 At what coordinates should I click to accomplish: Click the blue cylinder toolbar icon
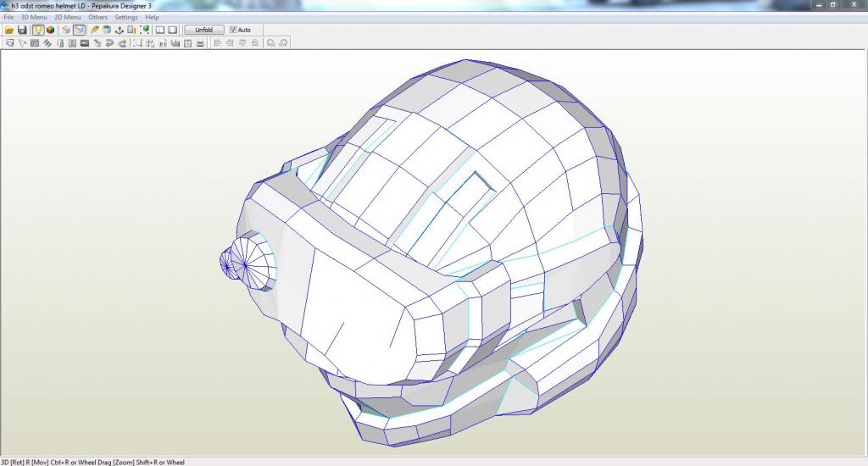tap(107, 30)
